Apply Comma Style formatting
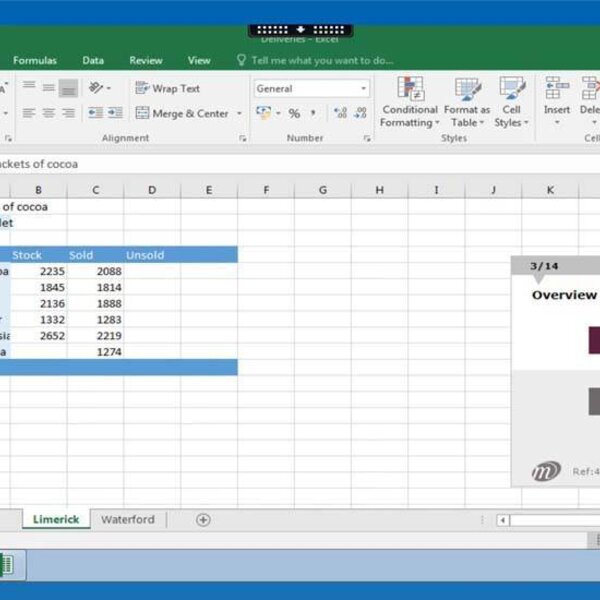 click(313, 113)
